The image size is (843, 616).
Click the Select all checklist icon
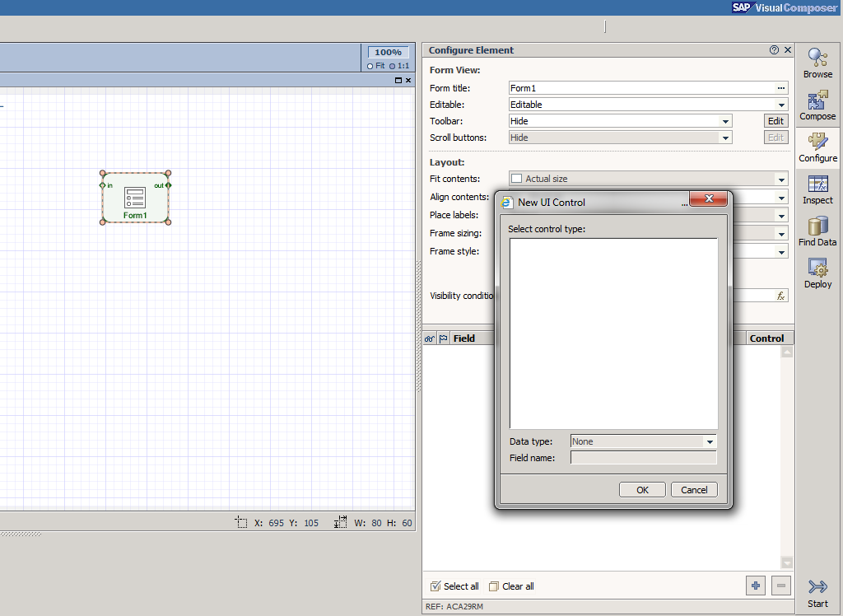coord(435,586)
